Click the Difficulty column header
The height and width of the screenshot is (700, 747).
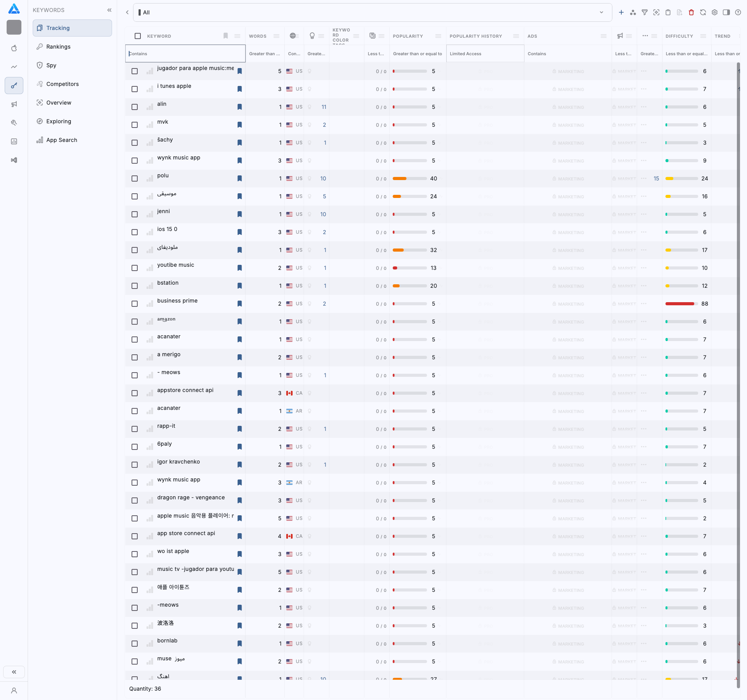[x=679, y=36]
